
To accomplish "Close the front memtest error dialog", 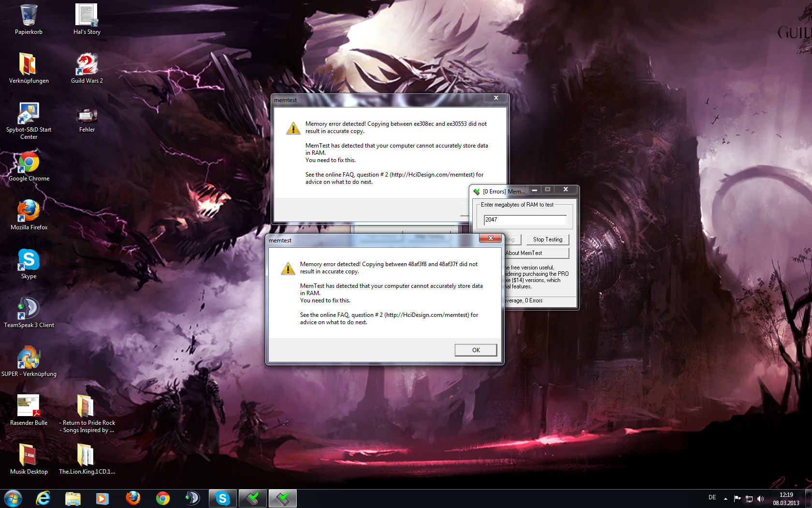I will pyautogui.click(x=490, y=238).
